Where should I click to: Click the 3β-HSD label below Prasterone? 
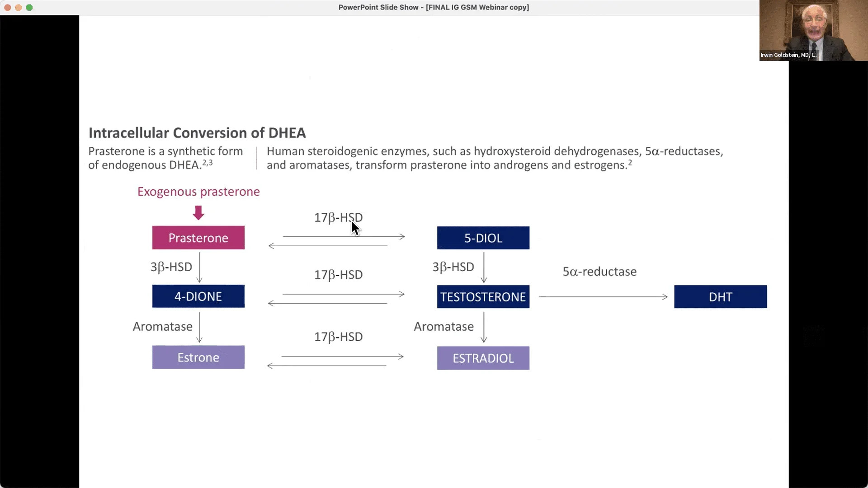coord(171,267)
